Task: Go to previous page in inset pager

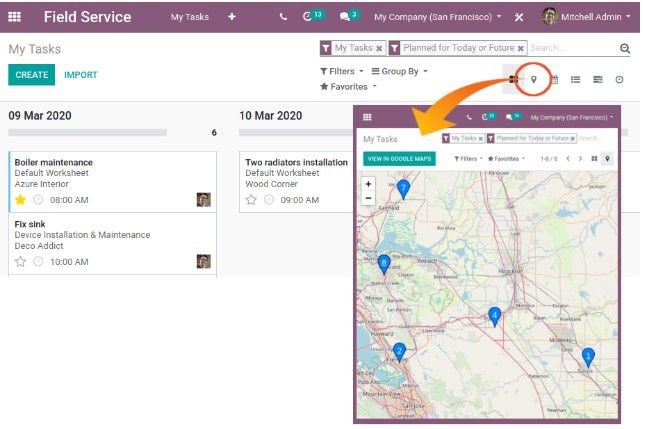Action: pyautogui.click(x=568, y=159)
